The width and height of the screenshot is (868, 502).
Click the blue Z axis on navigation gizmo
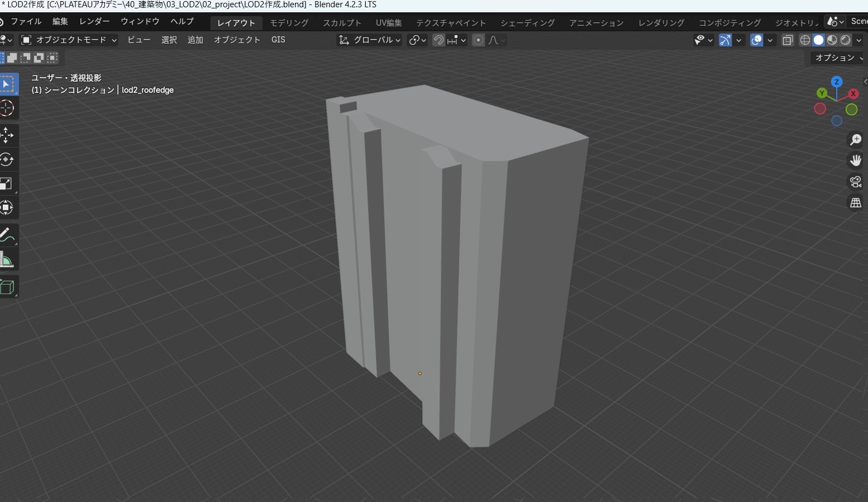[836, 82]
